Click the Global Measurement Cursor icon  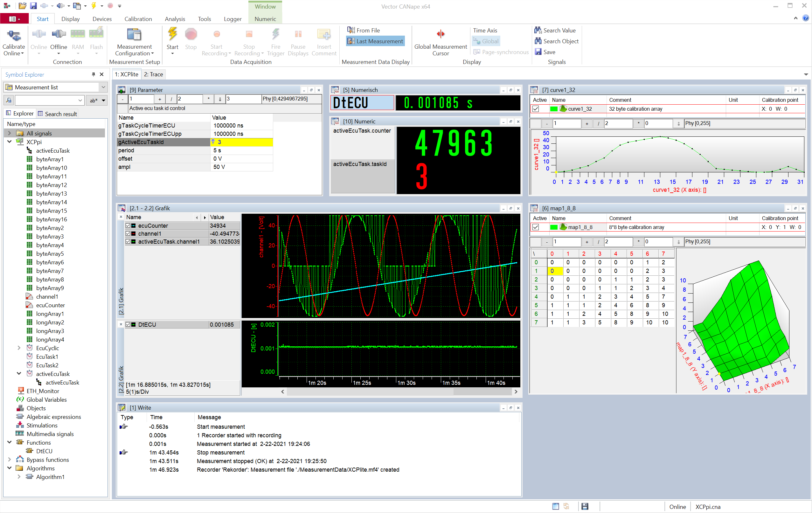[441, 34]
